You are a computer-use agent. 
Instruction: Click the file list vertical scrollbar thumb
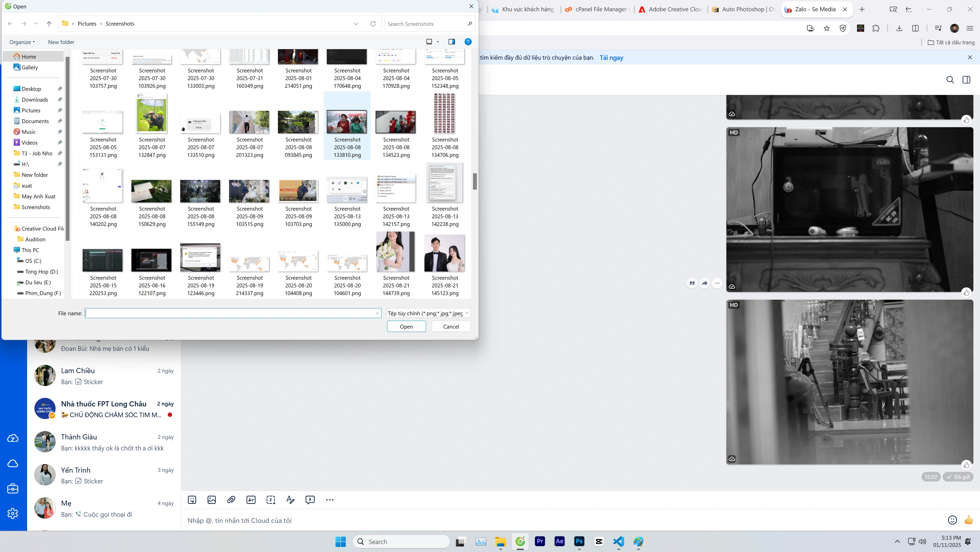point(474,181)
